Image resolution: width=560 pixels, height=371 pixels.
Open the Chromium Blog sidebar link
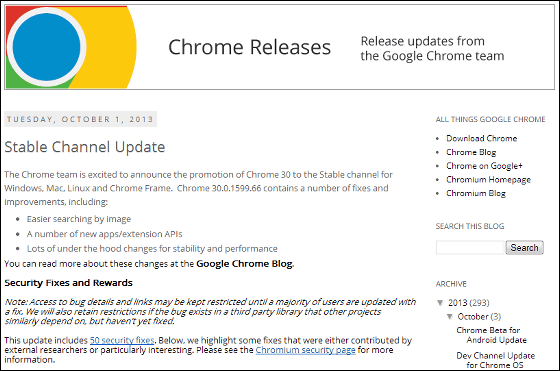pyautogui.click(x=476, y=193)
